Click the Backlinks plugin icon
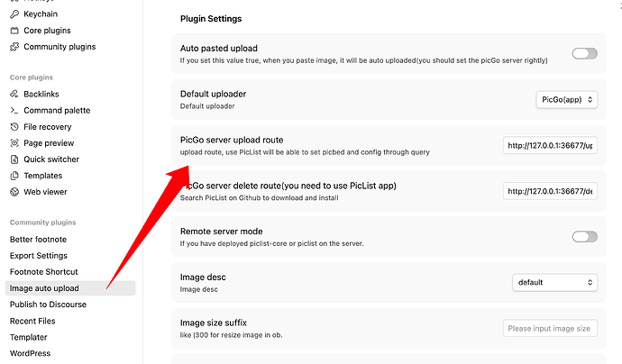This screenshot has width=622, height=364. pos(14,95)
